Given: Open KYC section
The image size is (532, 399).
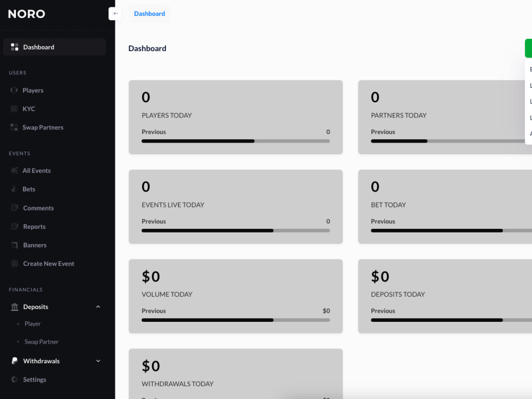Looking at the screenshot, I should tap(29, 109).
